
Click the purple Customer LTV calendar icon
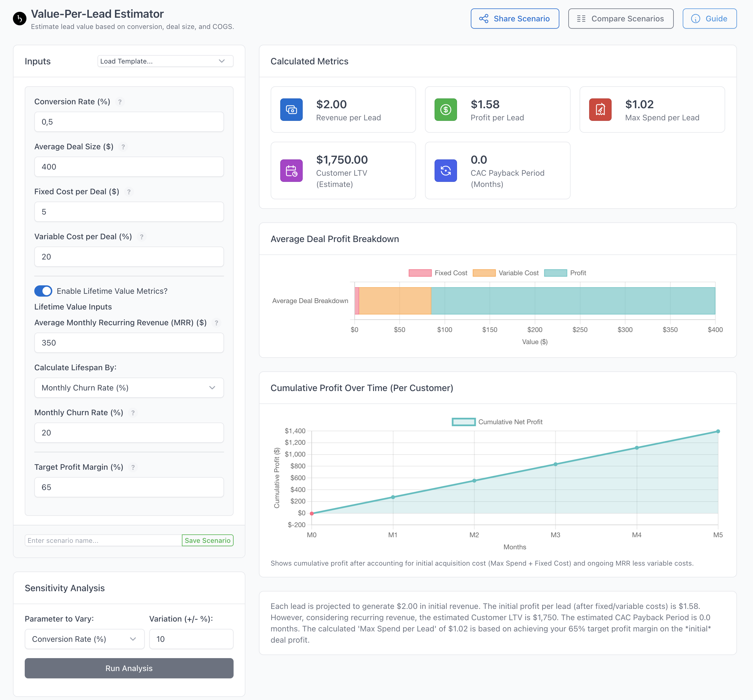[291, 171]
